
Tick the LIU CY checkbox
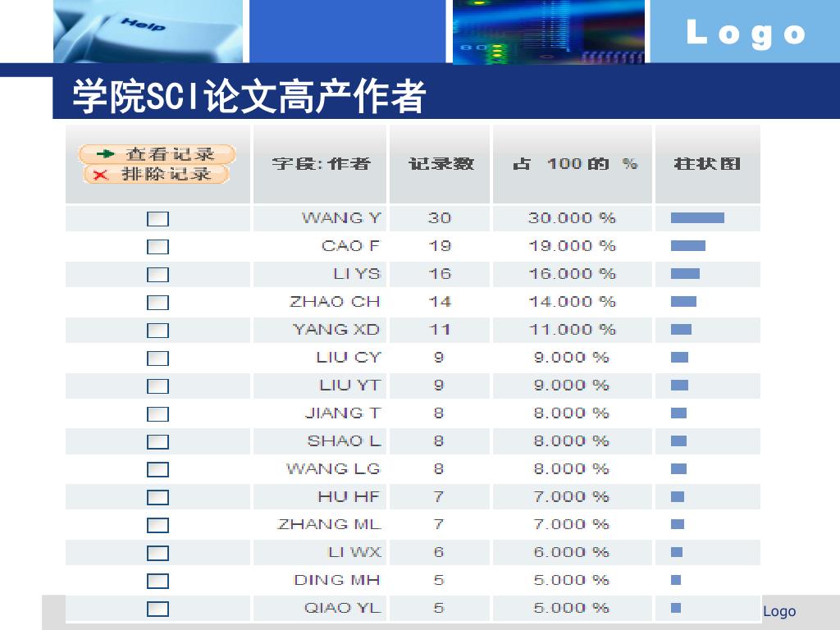point(158,358)
